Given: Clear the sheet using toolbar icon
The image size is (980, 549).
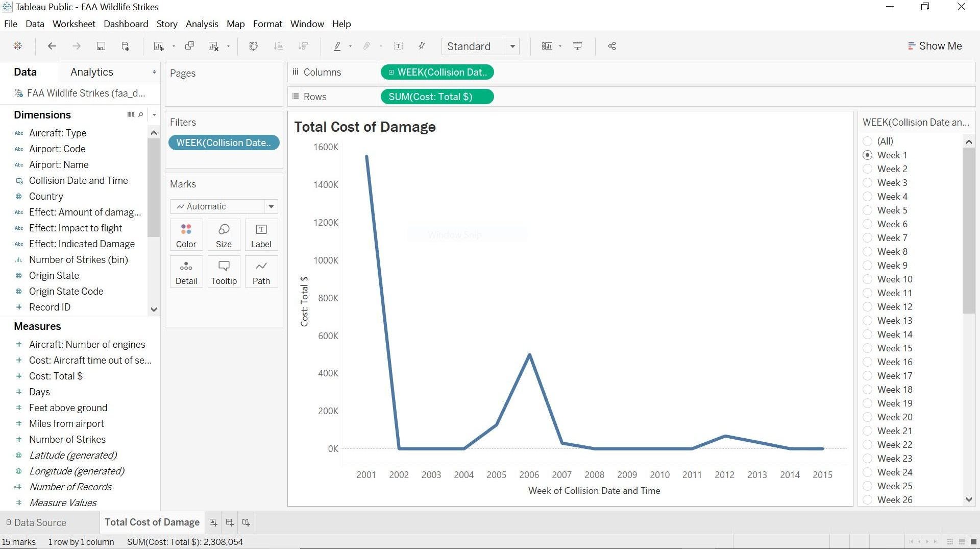Looking at the screenshot, I should (213, 46).
